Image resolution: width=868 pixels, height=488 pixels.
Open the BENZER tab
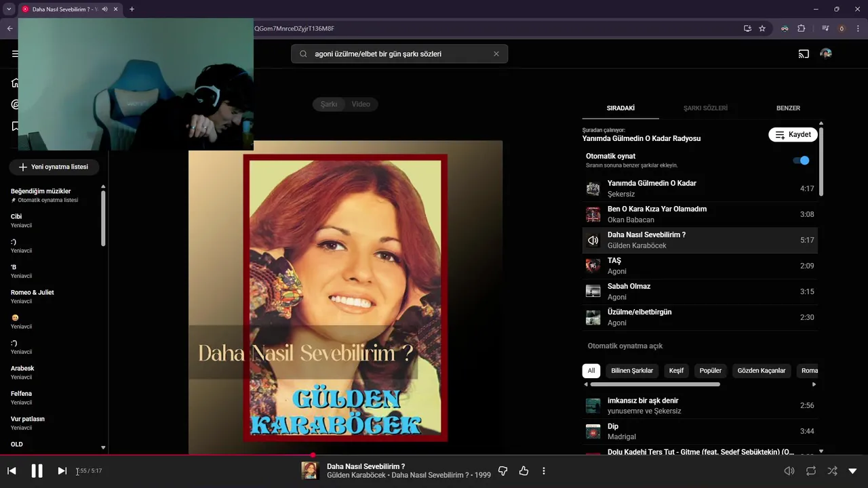pyautogui.click(x=788, y=108)
